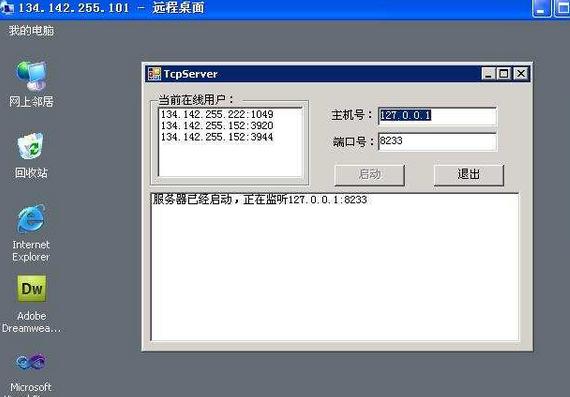Minimize the TcpServer window

[x=488, y=74]
